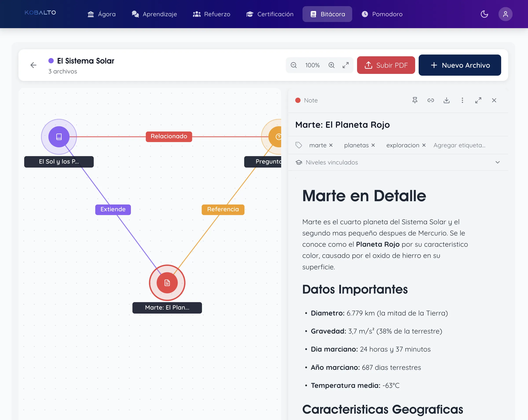Click the link icon in note header

[x=431, y=100]
